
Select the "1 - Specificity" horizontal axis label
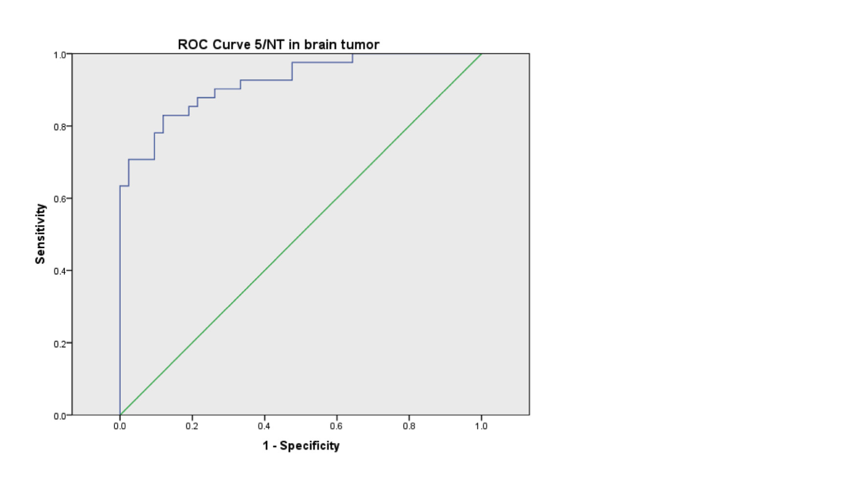[x=301, y=445]
